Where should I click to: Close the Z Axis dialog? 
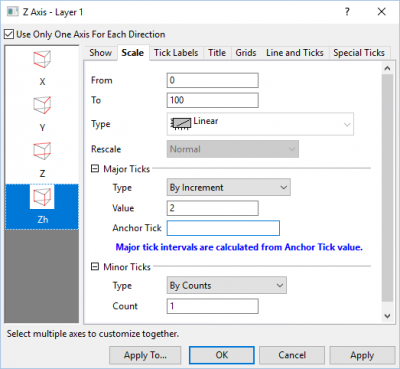click(x=382, y=12)
